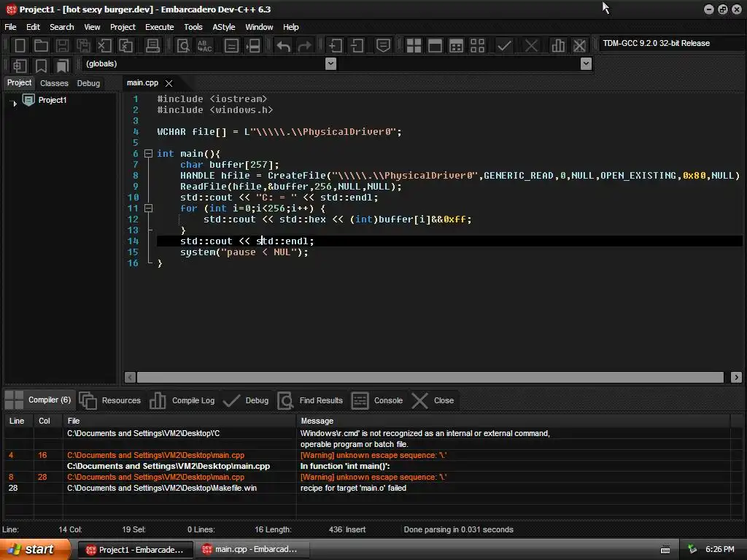Click the Goto Bookmark icon
This screenshot has height=560, width=747.
pyautogui.click(x=63, y=66)
